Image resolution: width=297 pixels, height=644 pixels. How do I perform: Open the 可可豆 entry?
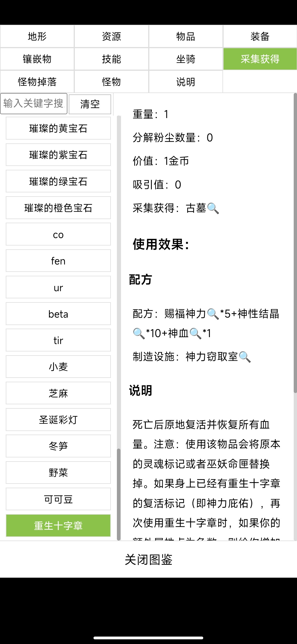coord(58,499)
